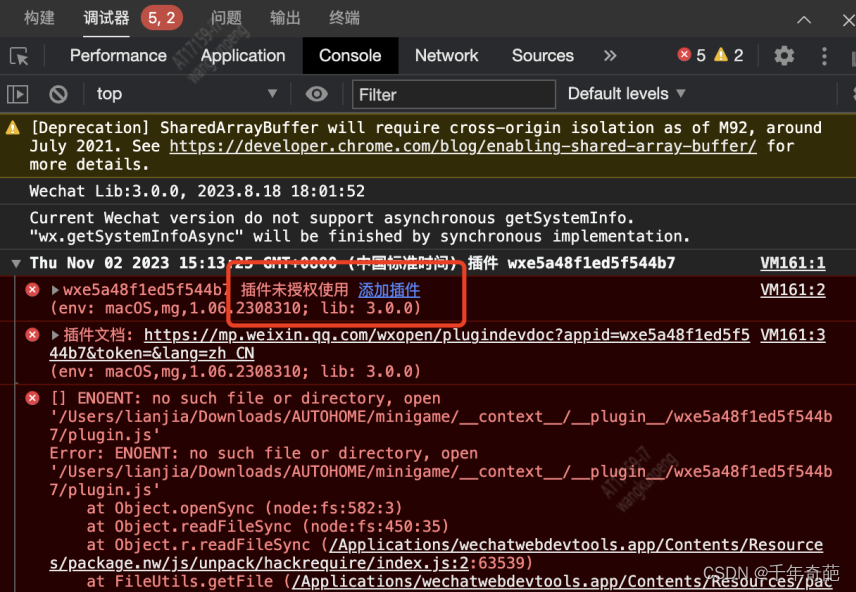This screenshot has height=592, width=856.
Task: Click the Wechat Lib:3.0.0 log line
Action: [x=197, y=191]
